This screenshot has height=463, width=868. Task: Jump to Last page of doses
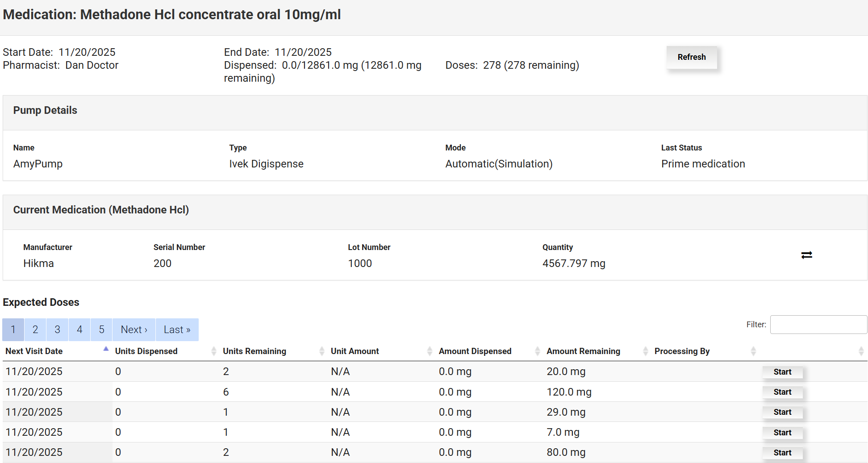177,330
